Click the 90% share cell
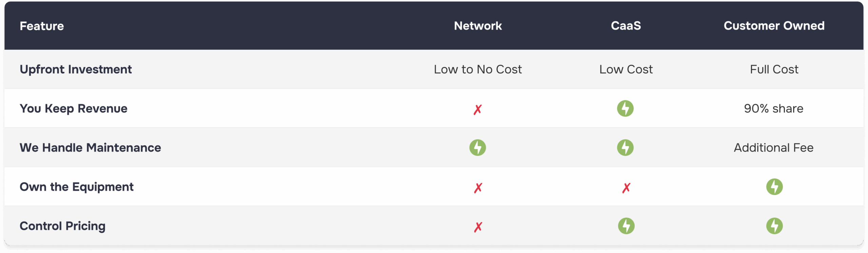The image size is (868, 253). point(774,109)
